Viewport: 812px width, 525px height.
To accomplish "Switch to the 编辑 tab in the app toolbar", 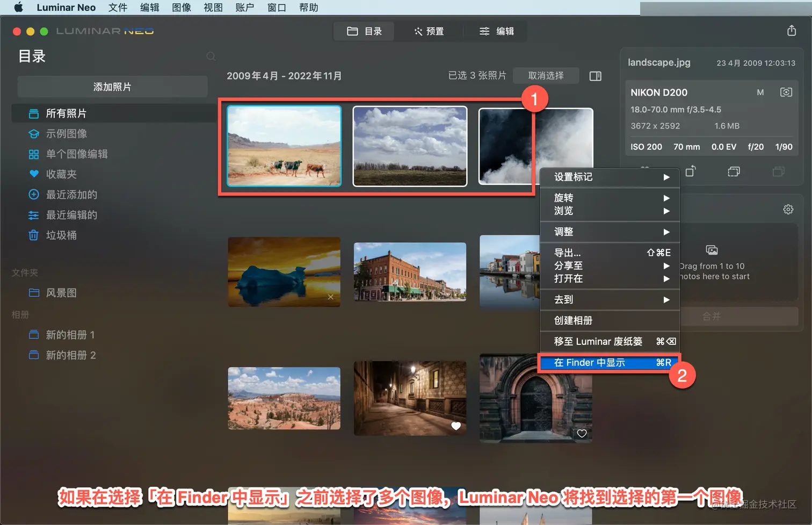I will pos(496,31).
